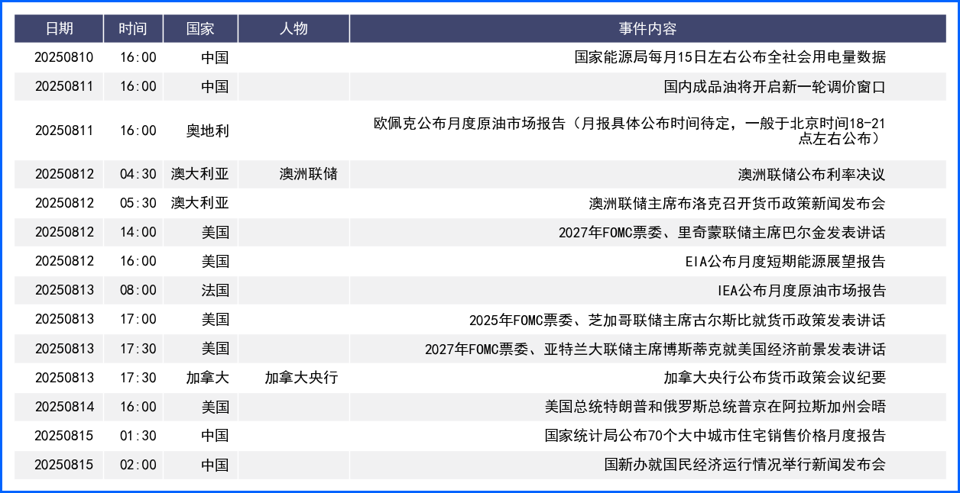Select the date cell 20250814
Image resolution: width=960 pixels, height=493 pixels.
64,406
